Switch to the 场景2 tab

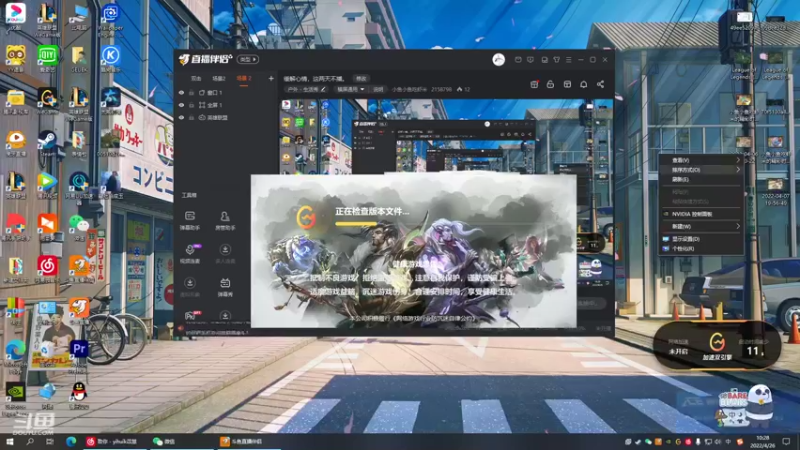(x=219, y=79)
